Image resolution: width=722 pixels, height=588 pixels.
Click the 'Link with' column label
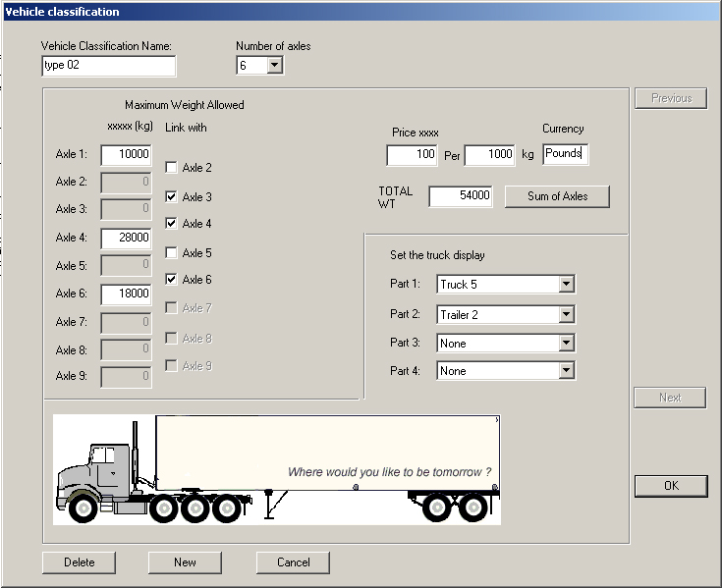(186, 128)
